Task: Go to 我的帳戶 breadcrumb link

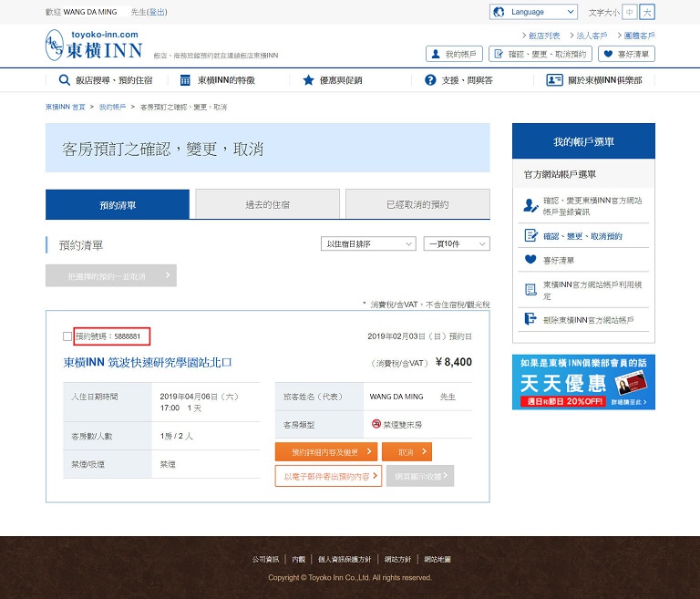Action: pyautogui.click(x=112, y=108)
